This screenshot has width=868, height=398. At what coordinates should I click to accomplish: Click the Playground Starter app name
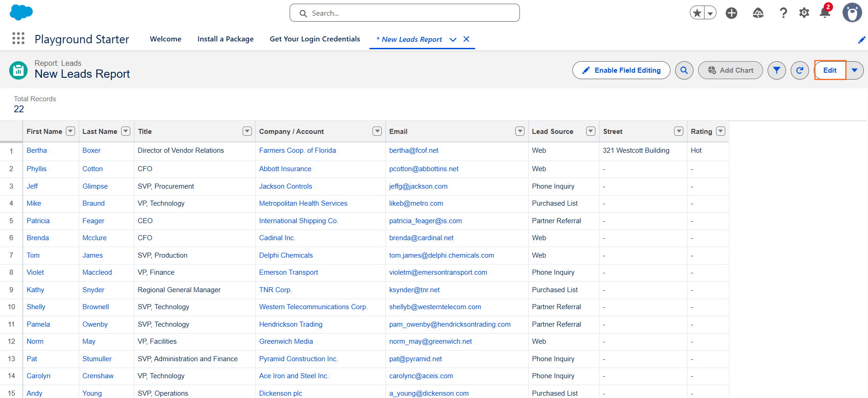82,39
